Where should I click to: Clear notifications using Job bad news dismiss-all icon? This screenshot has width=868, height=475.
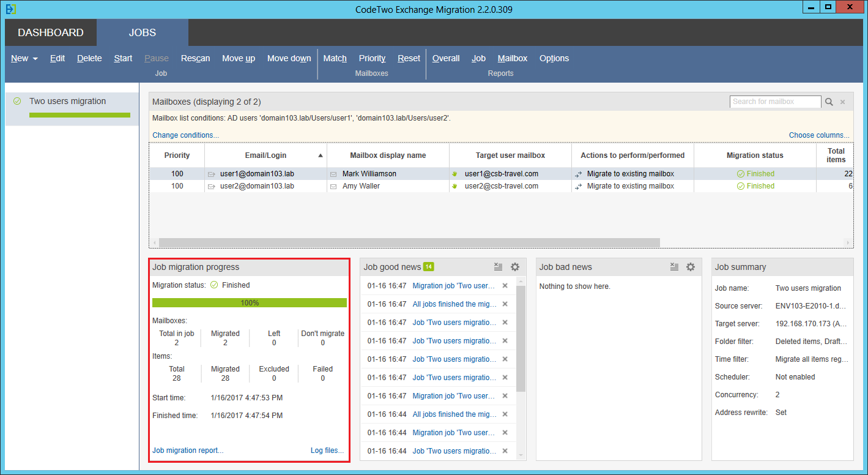674,266
